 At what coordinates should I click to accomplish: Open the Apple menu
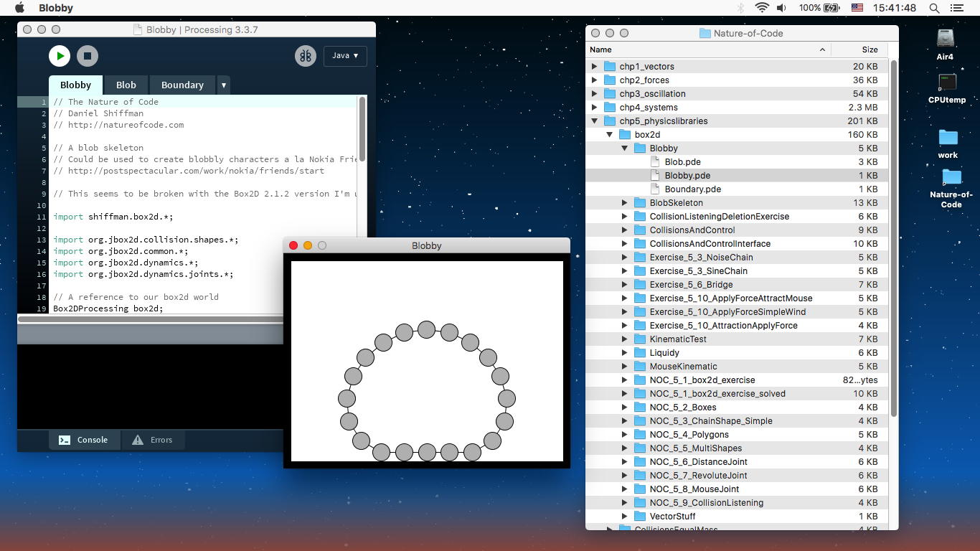click(20, 8)
